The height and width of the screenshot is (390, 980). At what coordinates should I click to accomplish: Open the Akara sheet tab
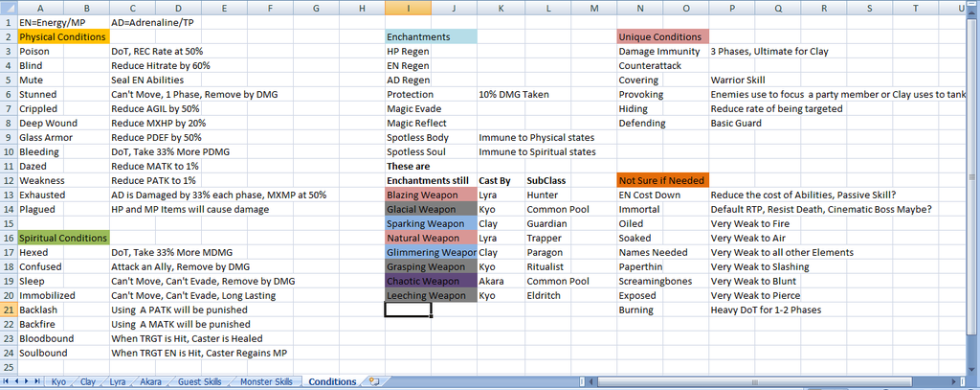150,381
